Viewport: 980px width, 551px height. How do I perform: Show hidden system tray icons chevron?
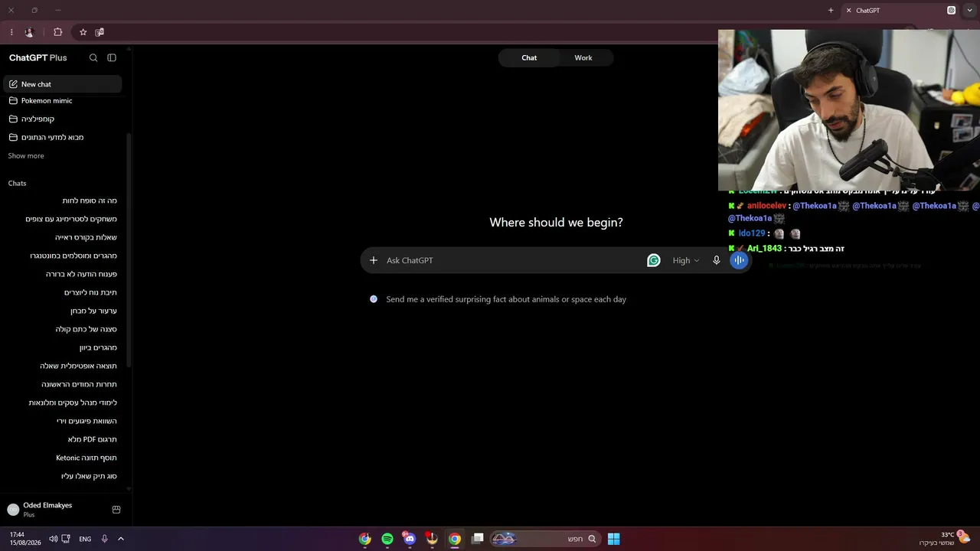[121, 539]
